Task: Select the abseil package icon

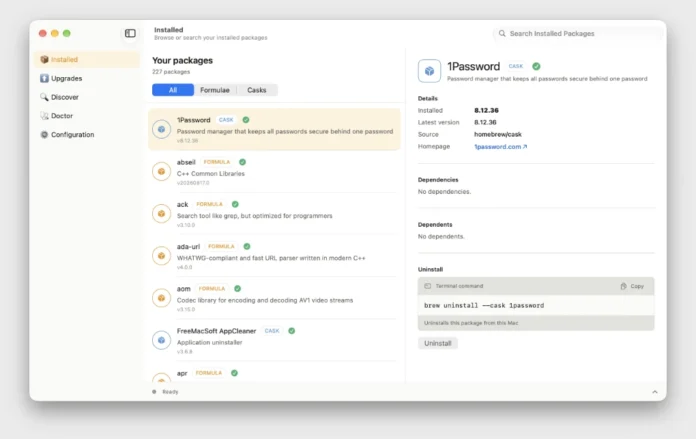Action: [162, 171]
